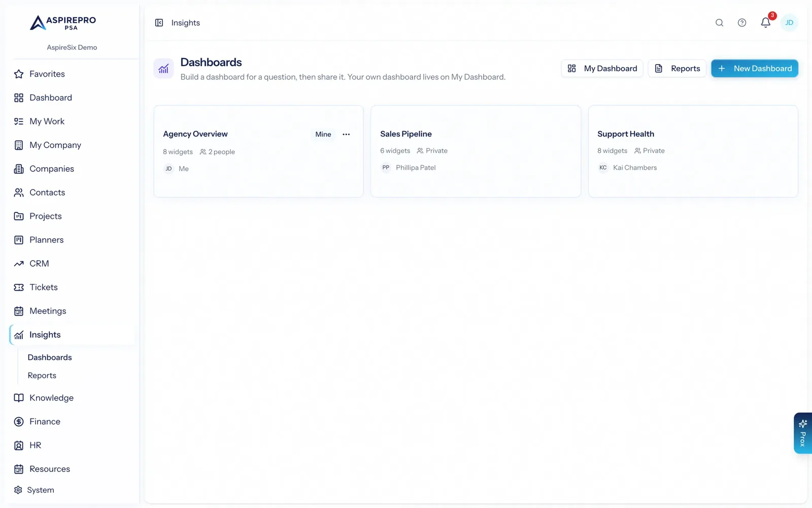This screenshot has height=508, width=812.
Task: Click the Reports button in header
Action: coord(678,69)
